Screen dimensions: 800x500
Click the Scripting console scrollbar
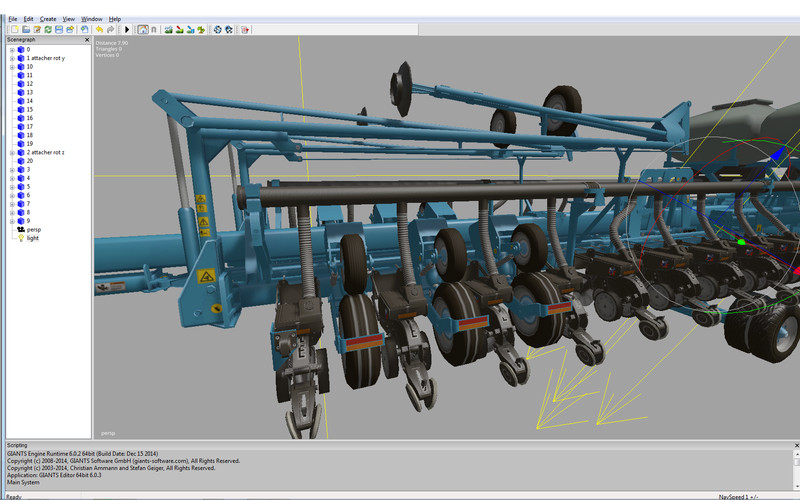coord(795,470)
